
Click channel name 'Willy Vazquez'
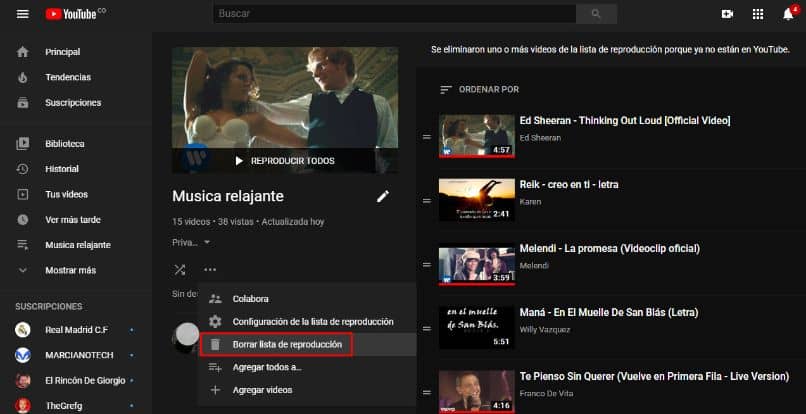[545, 330]
